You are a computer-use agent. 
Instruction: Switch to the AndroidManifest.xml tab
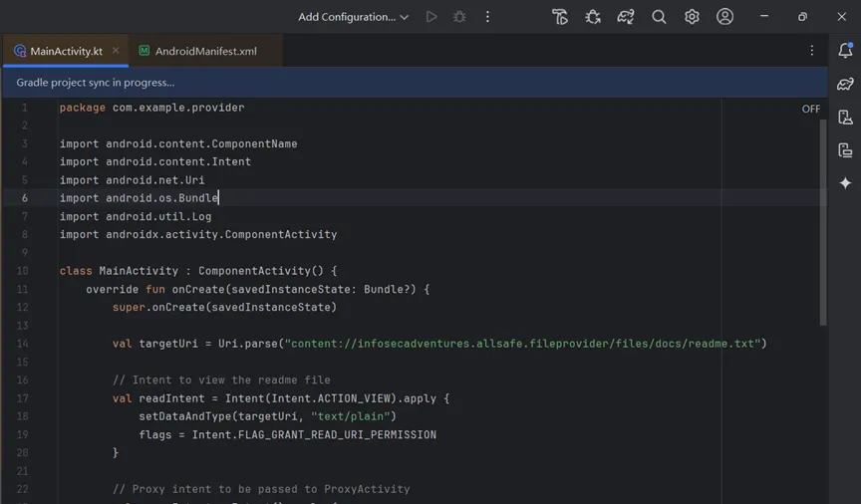[205, 51]
